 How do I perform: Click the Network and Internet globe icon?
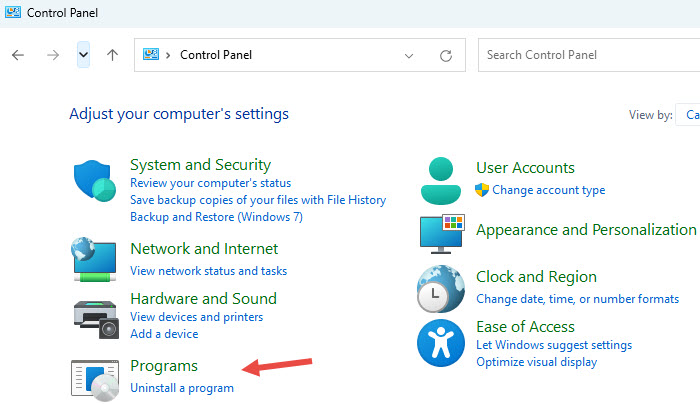click(95, 260)
